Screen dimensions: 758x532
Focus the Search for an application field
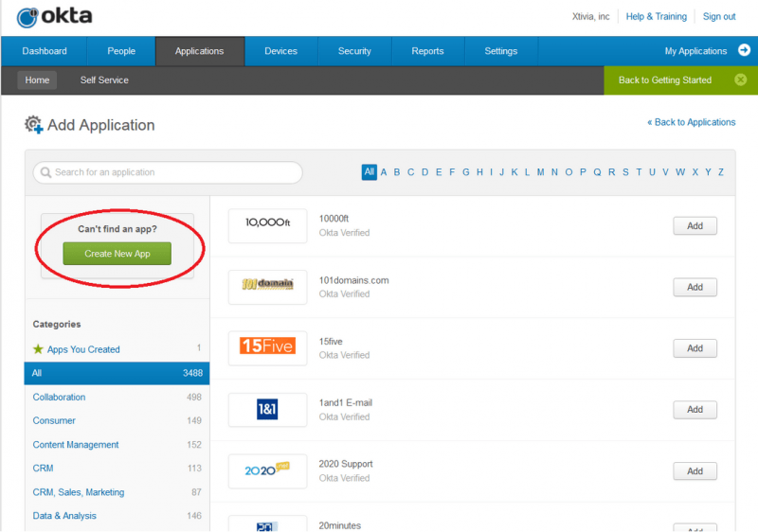pos(168,172)
